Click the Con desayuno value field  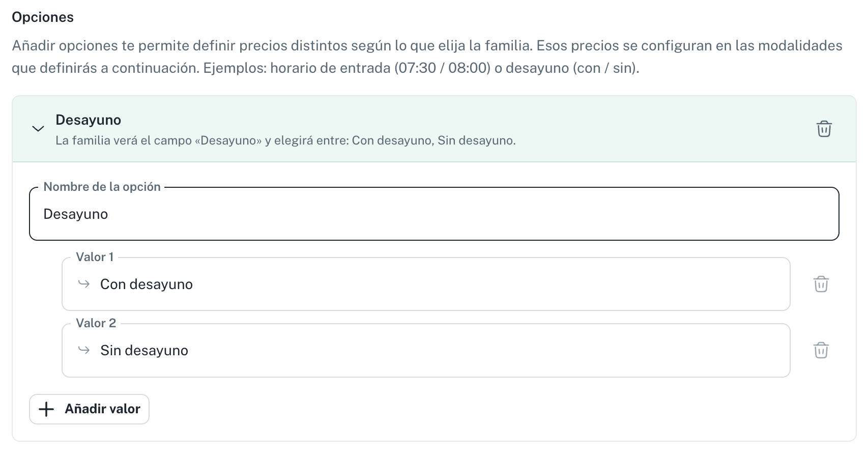(426, 284)
